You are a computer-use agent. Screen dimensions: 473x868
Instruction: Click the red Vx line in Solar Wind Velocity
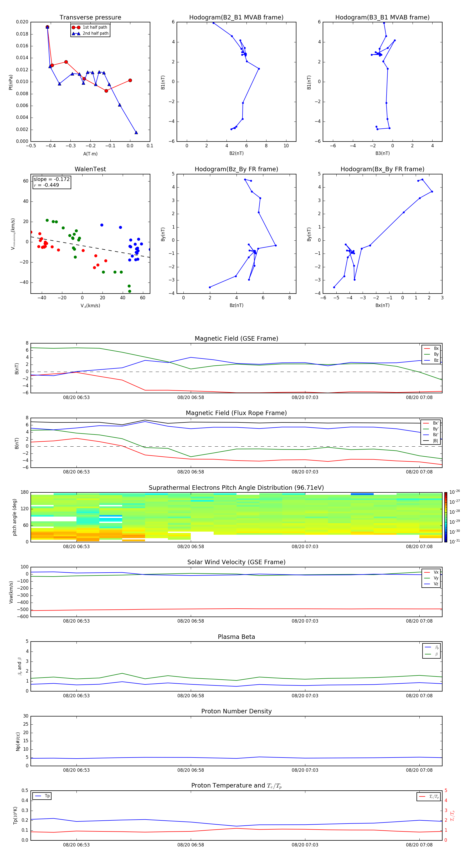(x=236, y=609)
